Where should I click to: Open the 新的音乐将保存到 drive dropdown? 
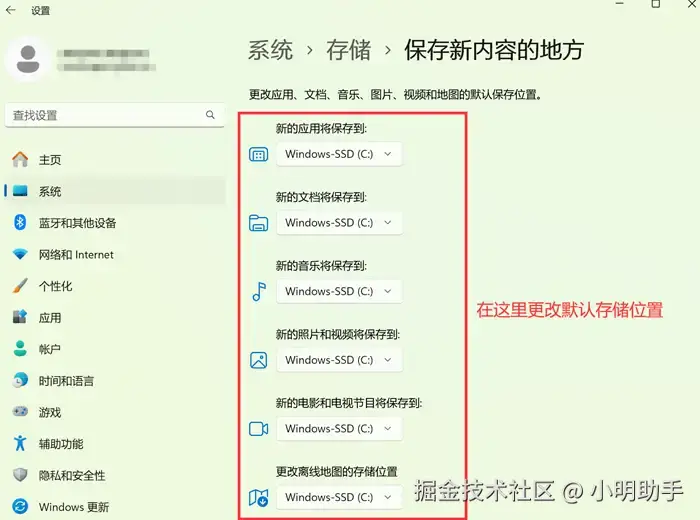[339, 291]
